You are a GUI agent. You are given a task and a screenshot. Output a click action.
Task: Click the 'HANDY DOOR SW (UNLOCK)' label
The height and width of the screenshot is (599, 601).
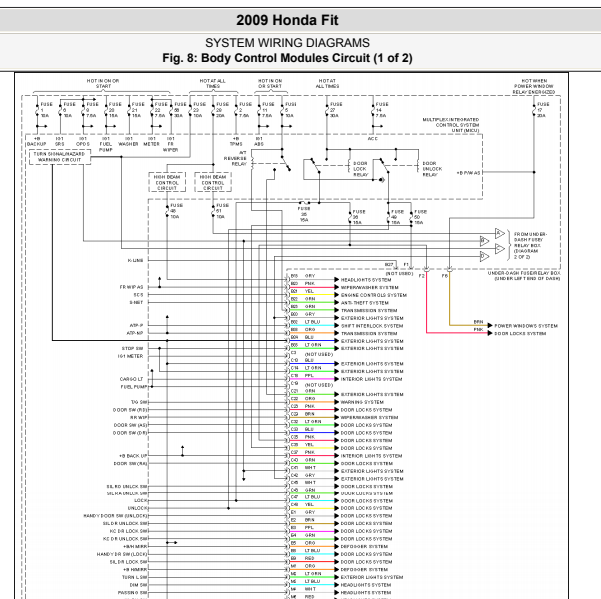point(115,516)
